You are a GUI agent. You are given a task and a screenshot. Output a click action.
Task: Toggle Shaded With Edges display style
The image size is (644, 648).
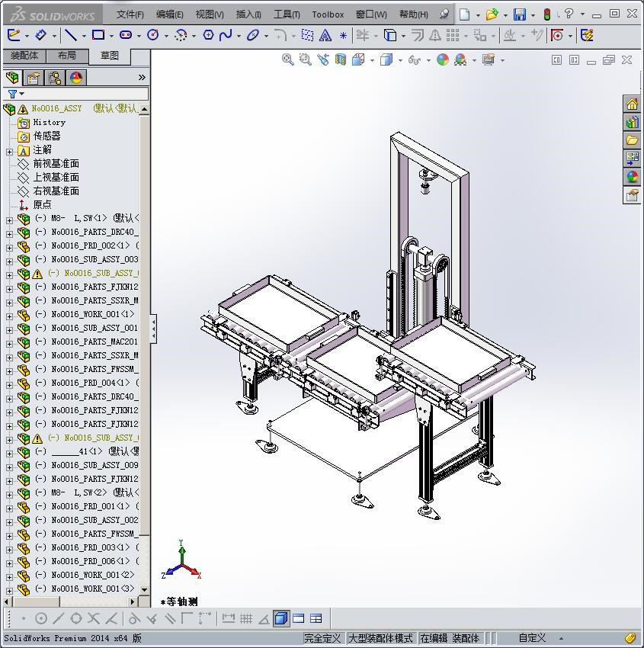(x=281, y=618)
